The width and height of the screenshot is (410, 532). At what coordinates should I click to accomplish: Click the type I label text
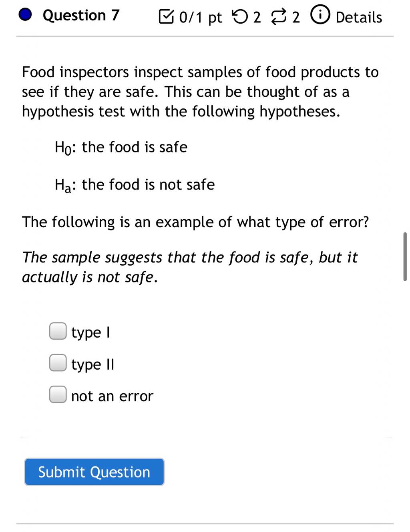pos(90,332)
